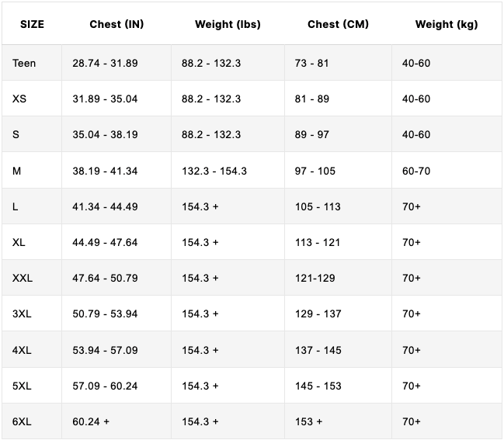Screen dimensions: 504x440
Task: Select the Teen size row label
Action: pyautogui.click(x=24, y=63)
